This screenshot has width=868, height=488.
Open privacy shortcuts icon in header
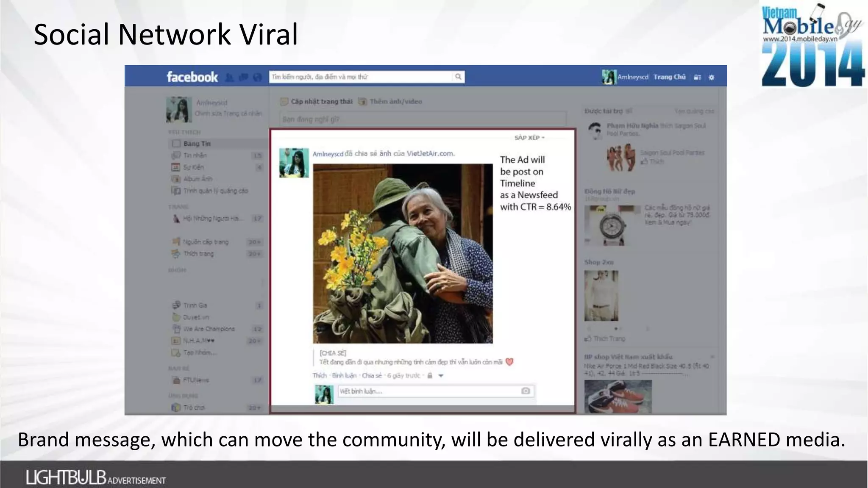click(697, 77)
